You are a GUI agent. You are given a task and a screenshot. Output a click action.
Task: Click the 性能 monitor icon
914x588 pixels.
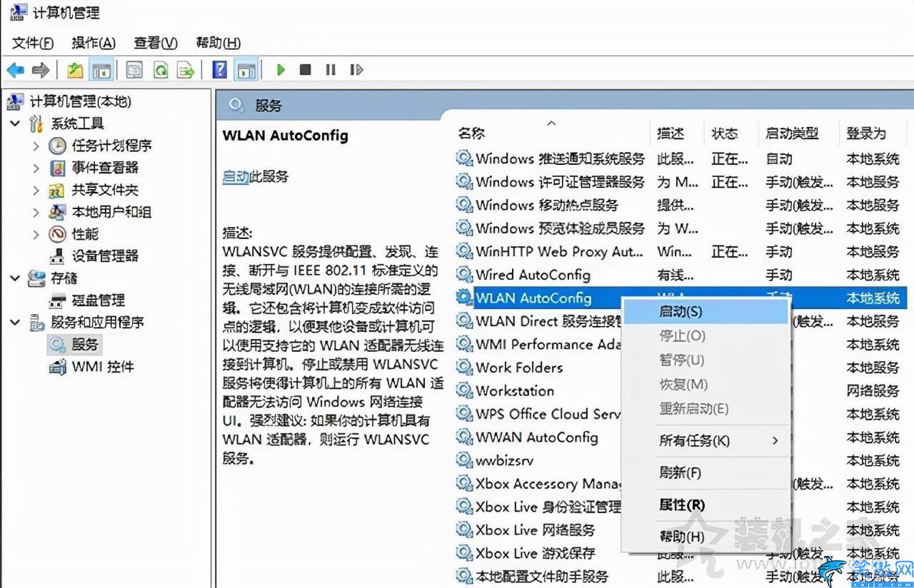[x=58, y=234]
